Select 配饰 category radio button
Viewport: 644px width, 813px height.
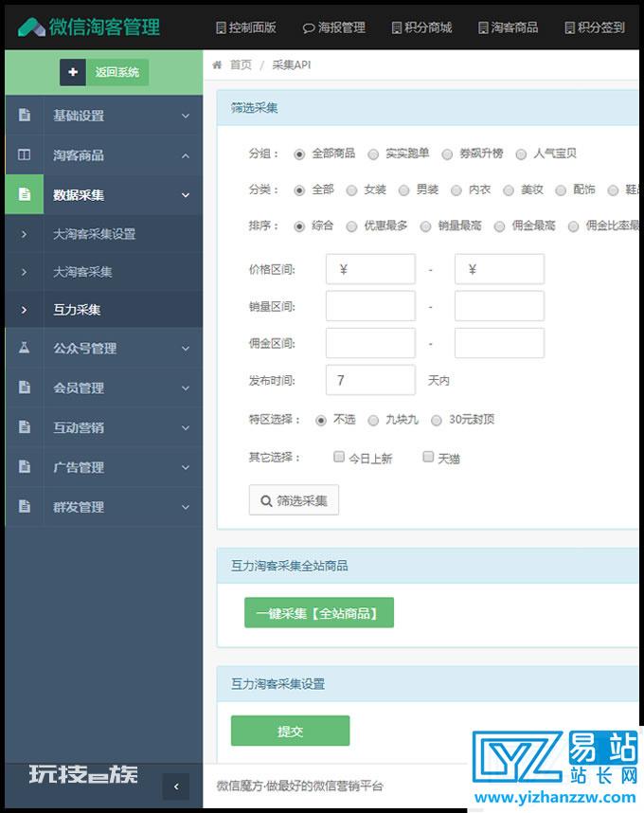point(561,190)
